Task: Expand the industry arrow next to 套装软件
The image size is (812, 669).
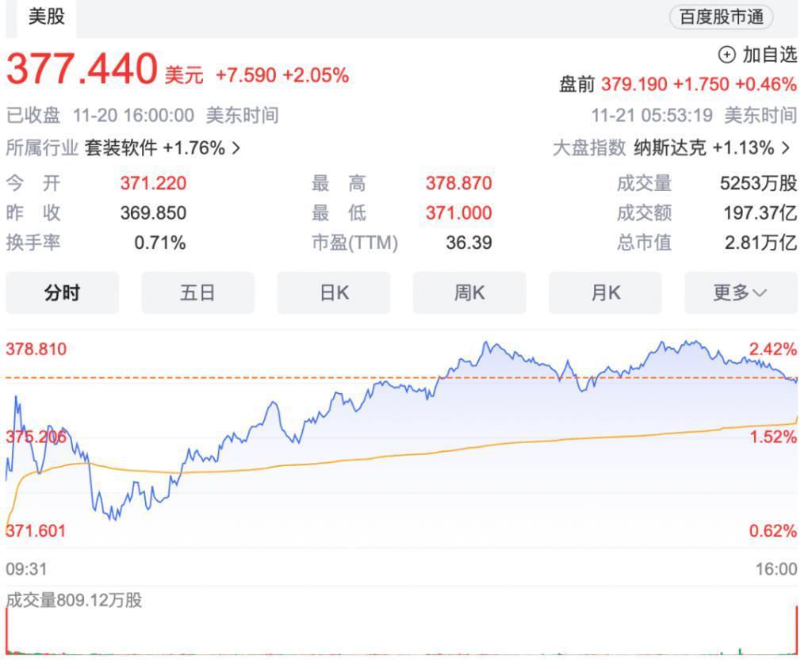Action: click(x=236, y=147)
